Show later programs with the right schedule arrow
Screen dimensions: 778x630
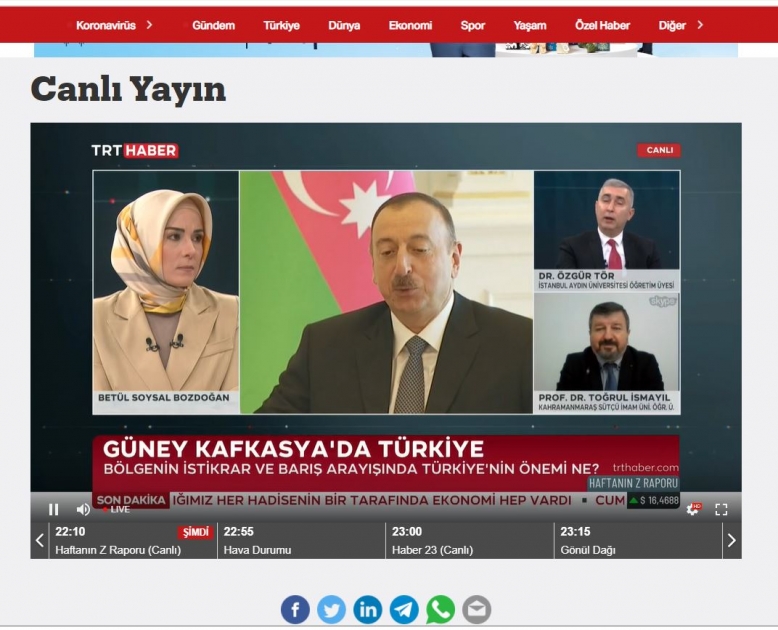[732, 540]
